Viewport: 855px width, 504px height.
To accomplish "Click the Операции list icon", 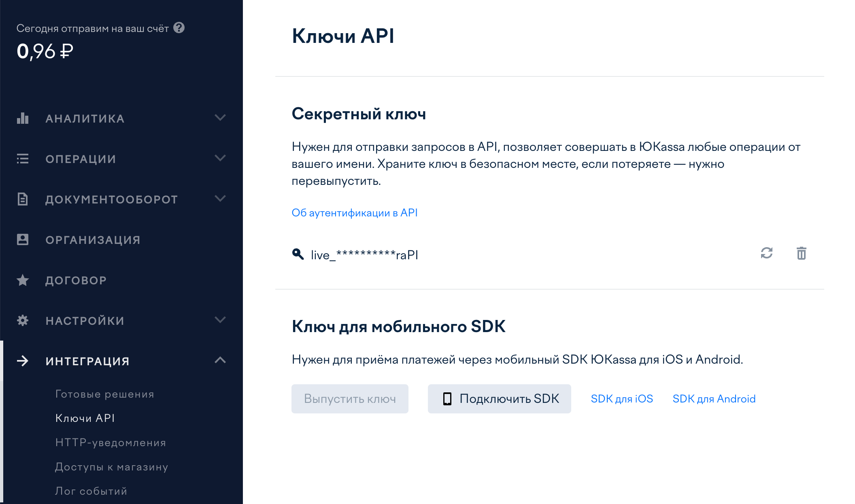I will pos(23,159).
